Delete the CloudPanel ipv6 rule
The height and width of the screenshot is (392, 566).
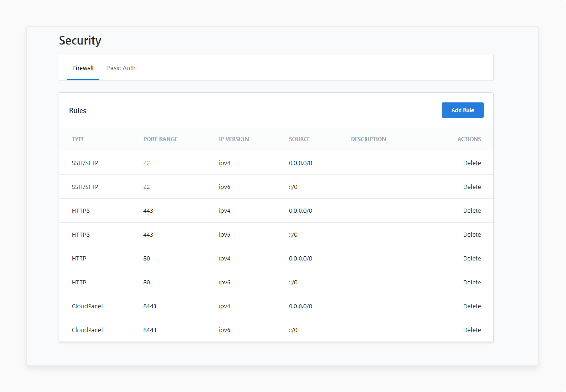point(472,330)
